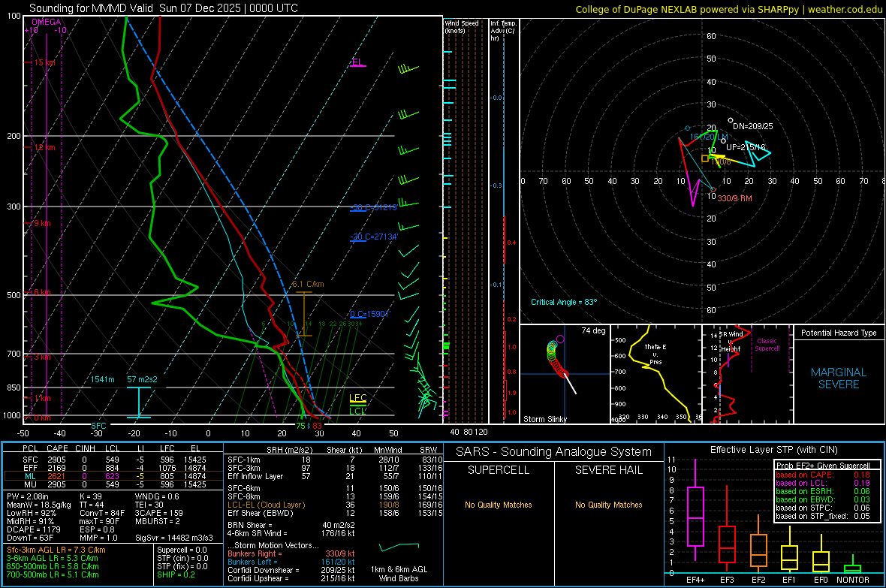This screenshot has height=588, width=886.
Task: Click the 'K = 39' index value
Action: pos(90,496)
